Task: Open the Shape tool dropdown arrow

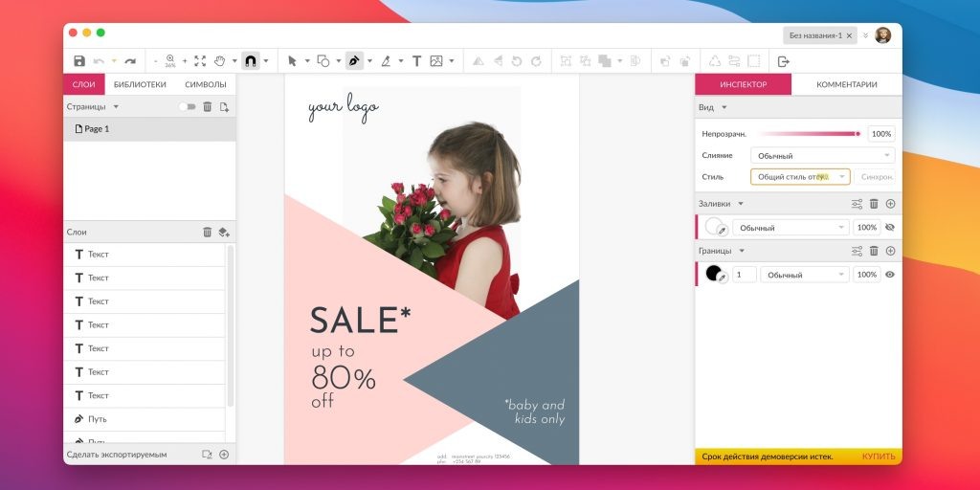Action: [x=338, y=61]
